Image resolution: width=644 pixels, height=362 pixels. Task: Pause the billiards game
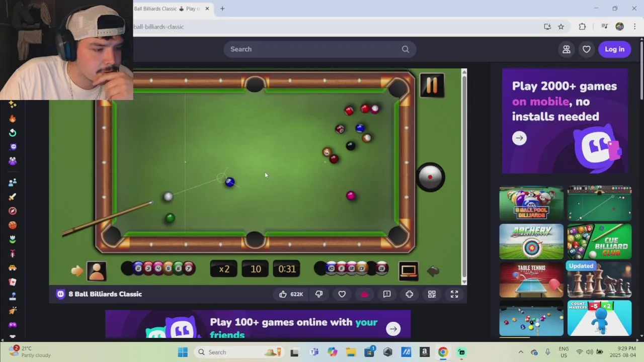[432, 85]
